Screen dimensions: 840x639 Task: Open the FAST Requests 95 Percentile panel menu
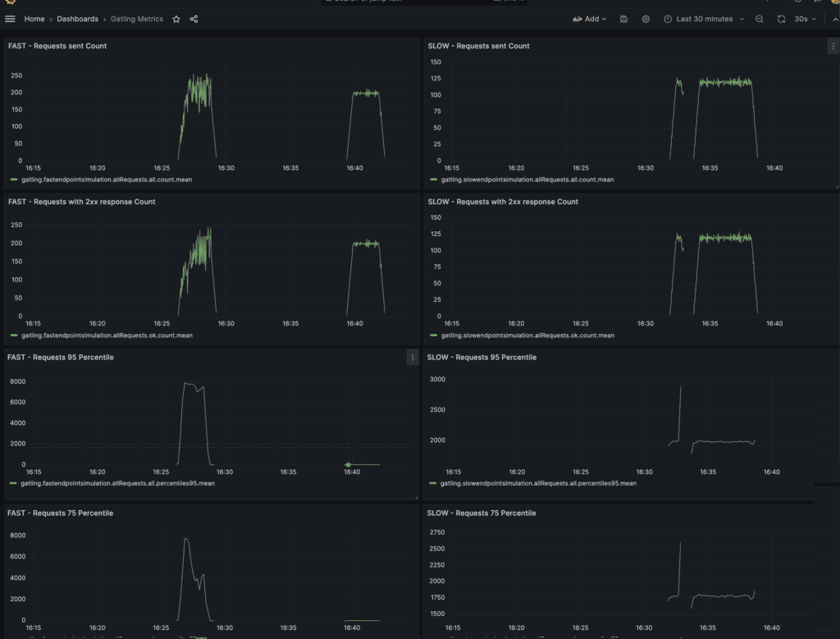(412, 358)
